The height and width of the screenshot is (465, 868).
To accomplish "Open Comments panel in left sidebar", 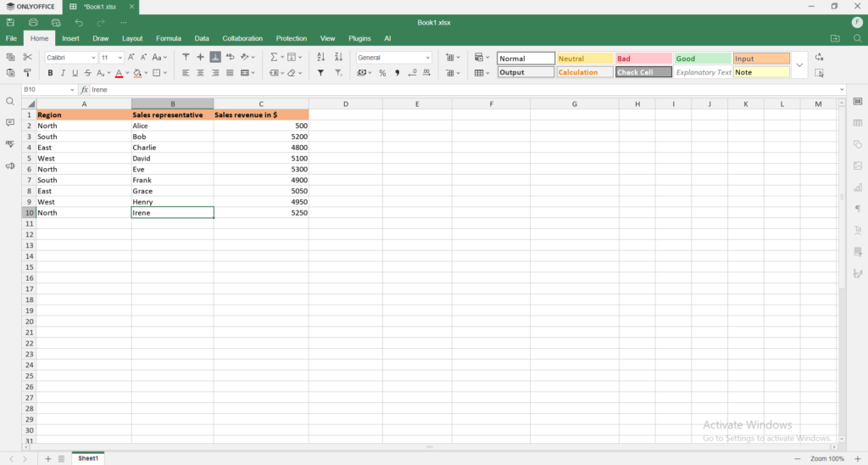I will click(x=10, y=122).
